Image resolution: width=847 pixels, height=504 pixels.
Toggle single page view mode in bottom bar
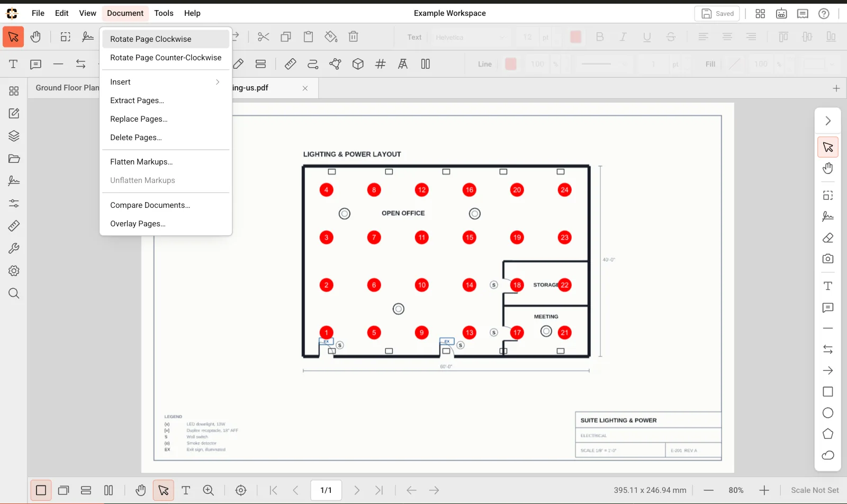point(41,490)
